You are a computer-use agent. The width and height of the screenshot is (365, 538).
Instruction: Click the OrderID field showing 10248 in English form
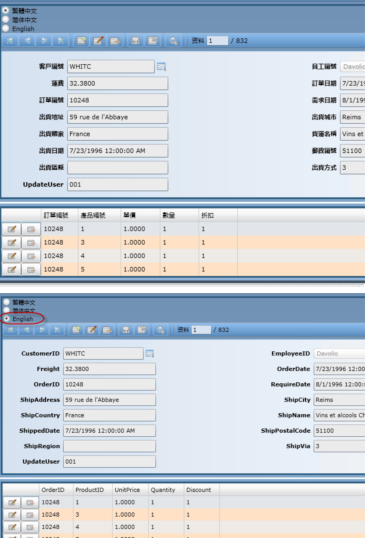point(109,384)
